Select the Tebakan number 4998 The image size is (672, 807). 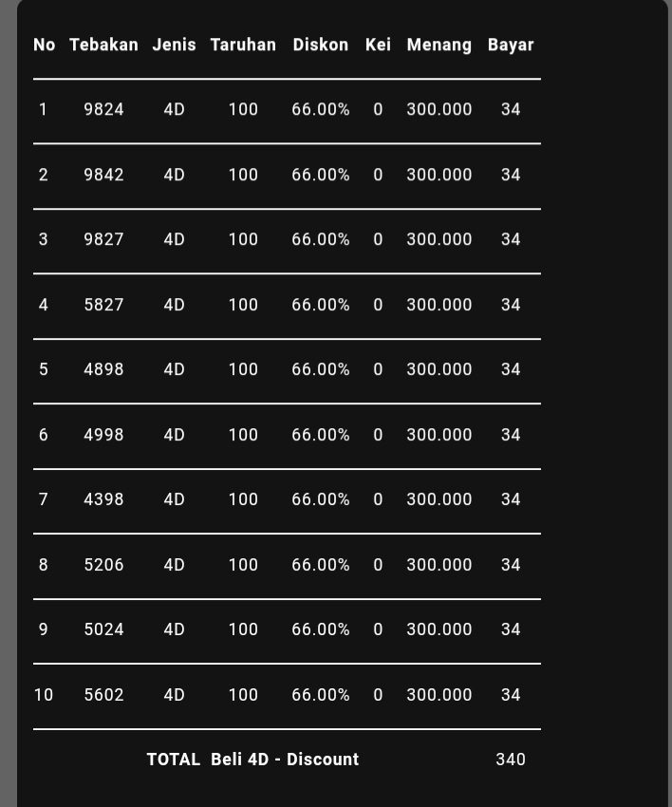[x=103, y=435]
